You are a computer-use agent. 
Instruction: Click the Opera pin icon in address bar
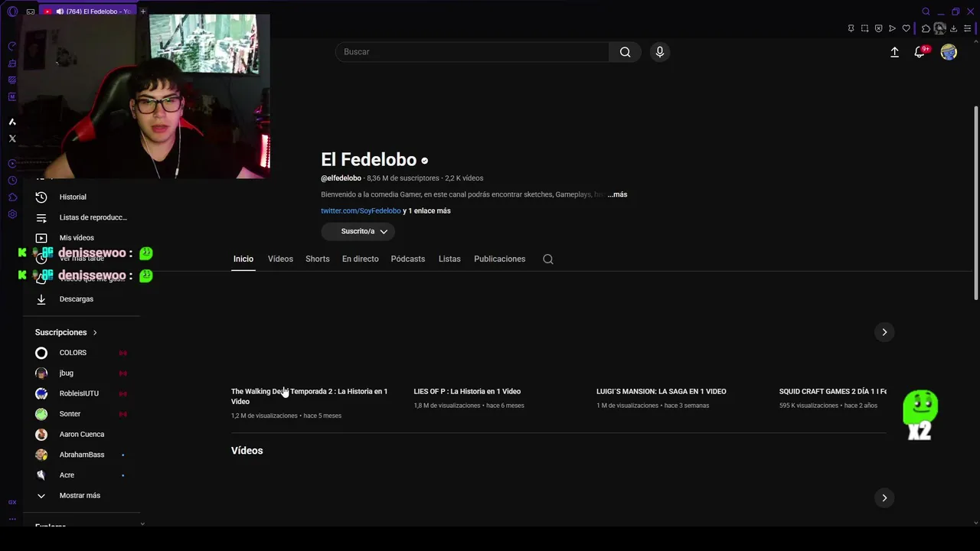(x=851, y=28)
